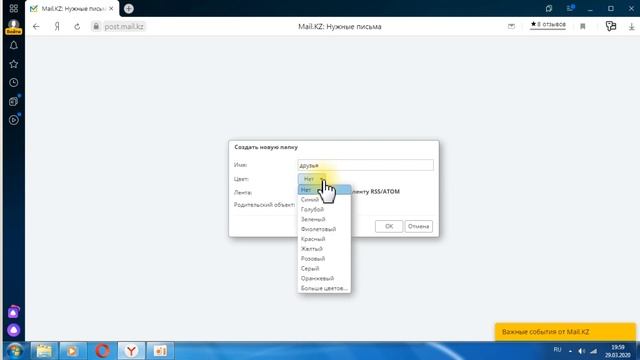
Task: Show hidden tray icons arrow
Action: [x=570, y=351]
